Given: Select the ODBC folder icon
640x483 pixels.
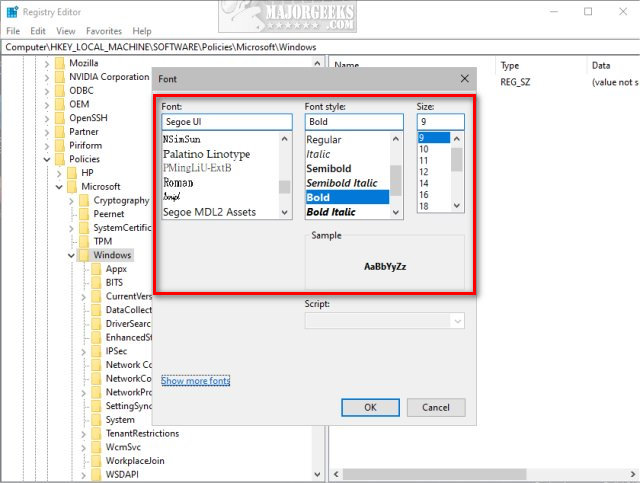Looking at the screenshot, I should click(x=60, y=90).
